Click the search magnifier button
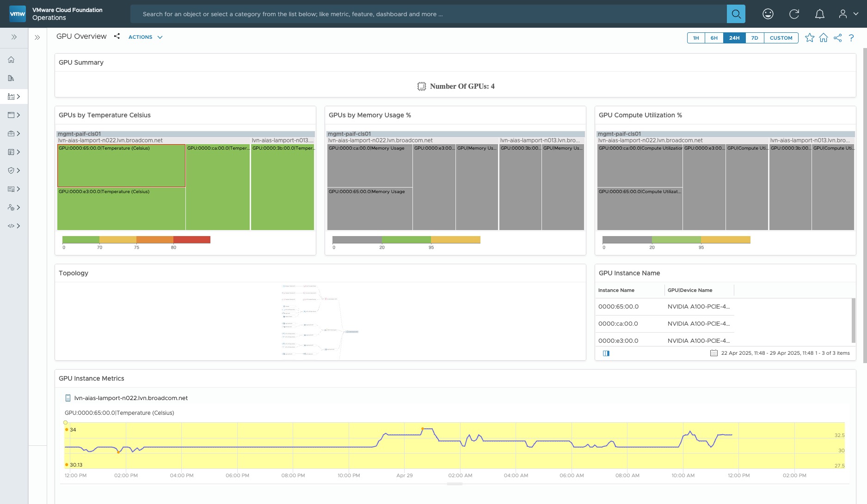This screenshot has width=867, height=504. coord(736,14)
